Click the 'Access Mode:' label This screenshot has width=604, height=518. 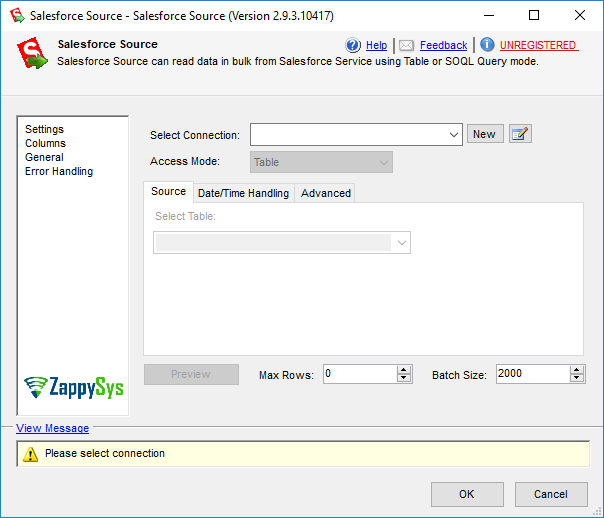[185, 161]
